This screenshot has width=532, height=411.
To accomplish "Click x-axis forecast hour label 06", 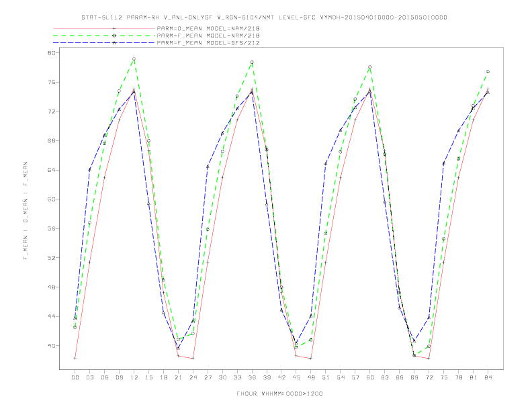I will tap(105, 377).
